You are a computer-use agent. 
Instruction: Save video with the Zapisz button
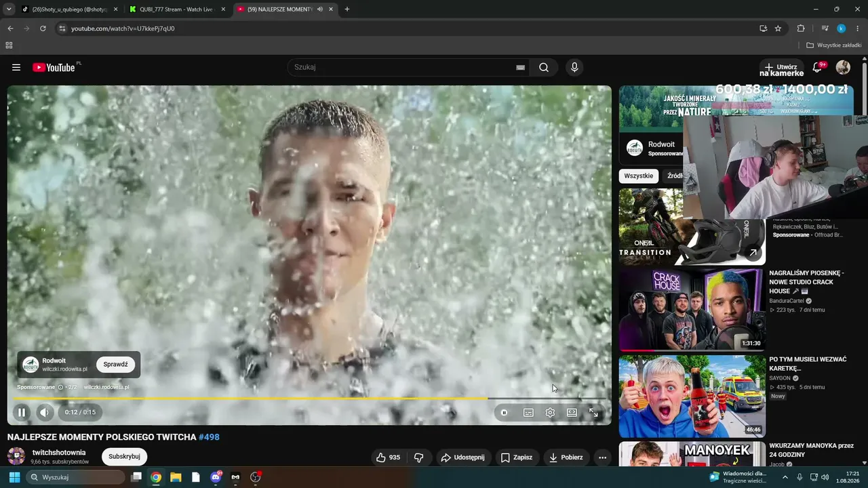(x=517, y=457)
